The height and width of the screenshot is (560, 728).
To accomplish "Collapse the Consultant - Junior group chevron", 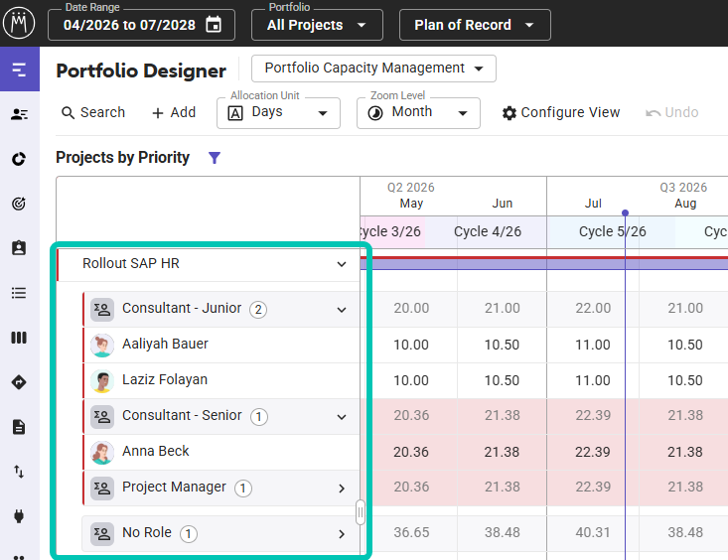I will click(342, 310).
